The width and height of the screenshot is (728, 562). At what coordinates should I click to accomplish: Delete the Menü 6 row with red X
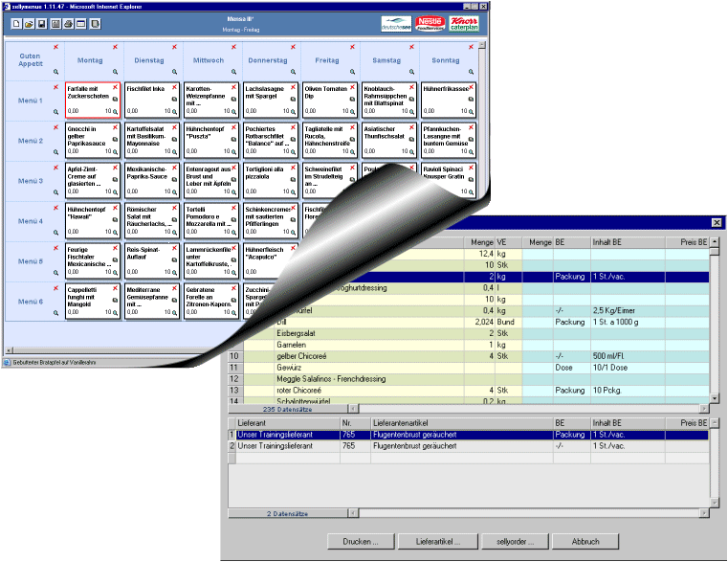[x=55, y=288]
